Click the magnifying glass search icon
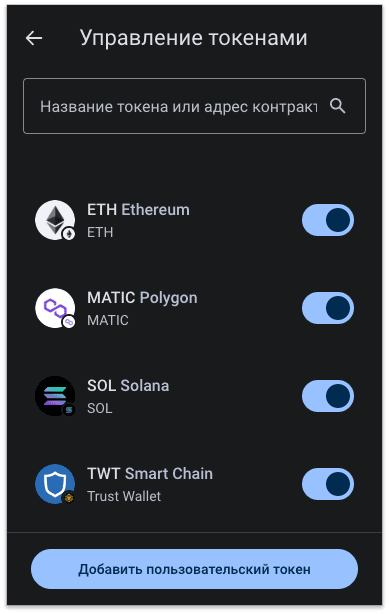The height and width of the screenshot is (614, 389). (x=337, y=106)
